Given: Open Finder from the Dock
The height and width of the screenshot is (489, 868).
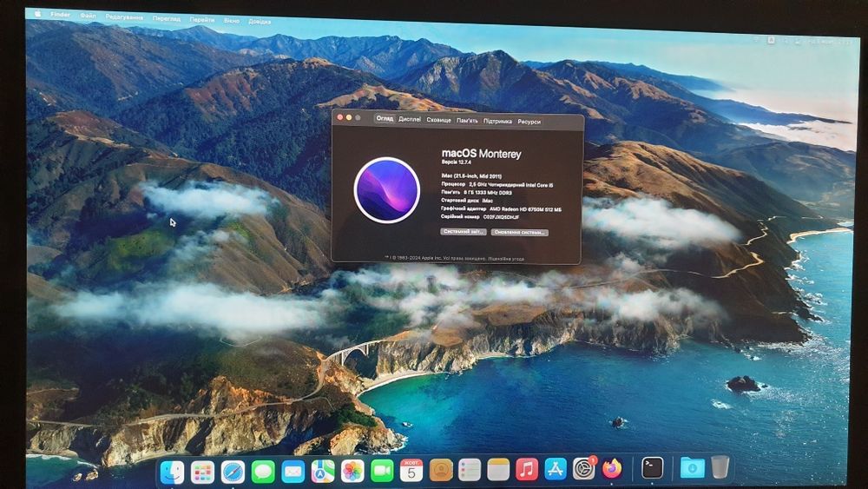Looking at the screenshot, I should pos(172,472).
